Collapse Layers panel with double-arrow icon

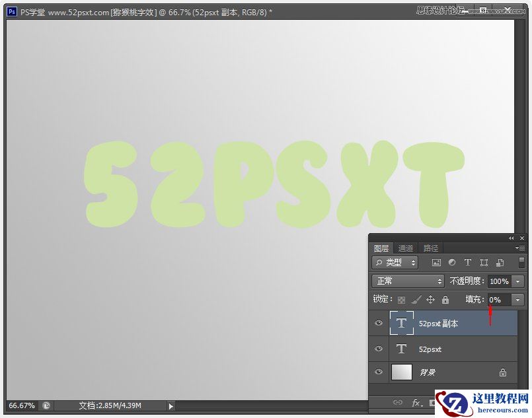(x=511, y=238)
